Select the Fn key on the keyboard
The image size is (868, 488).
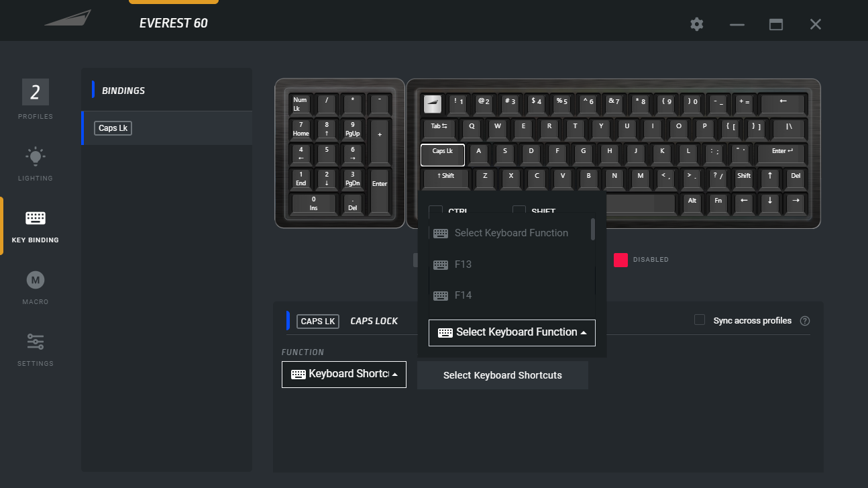point(718,203)
